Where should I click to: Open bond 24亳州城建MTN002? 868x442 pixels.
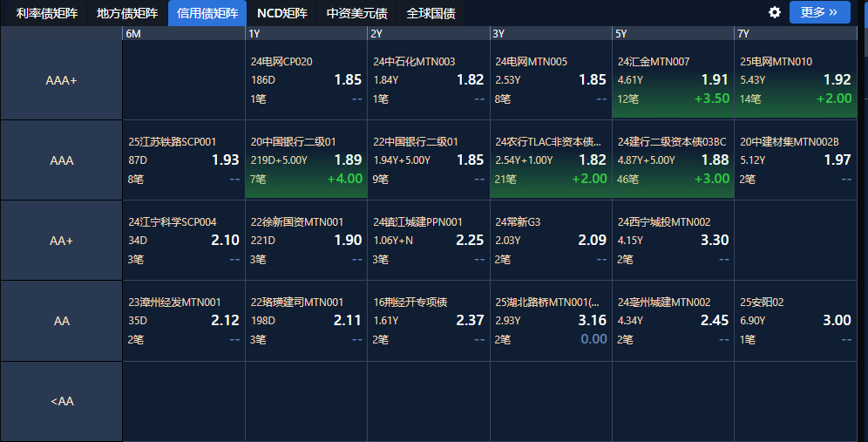[x=664, y=303]
